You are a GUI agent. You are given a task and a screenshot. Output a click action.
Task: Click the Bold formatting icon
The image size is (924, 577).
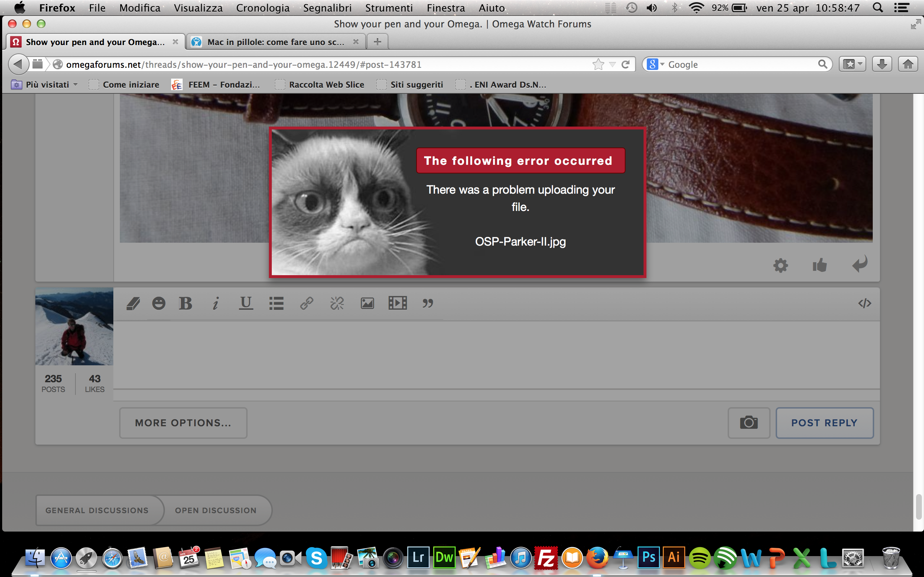(x=185, y=303)
